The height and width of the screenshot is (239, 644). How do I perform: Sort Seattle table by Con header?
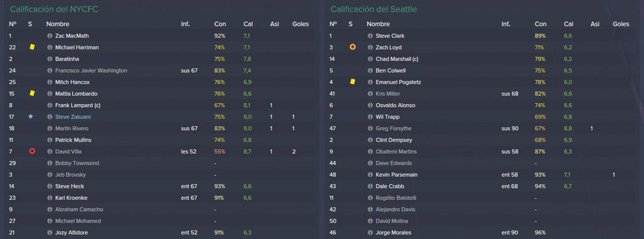pos(540,25)
